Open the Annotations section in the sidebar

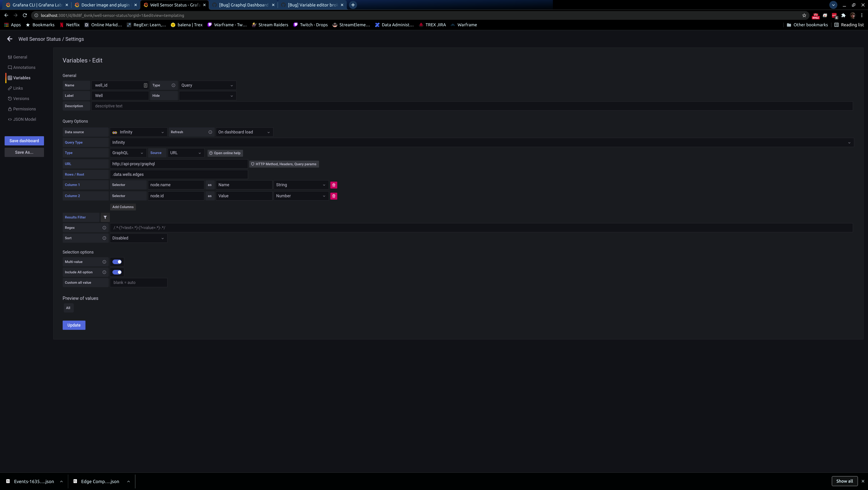(24, 67)
